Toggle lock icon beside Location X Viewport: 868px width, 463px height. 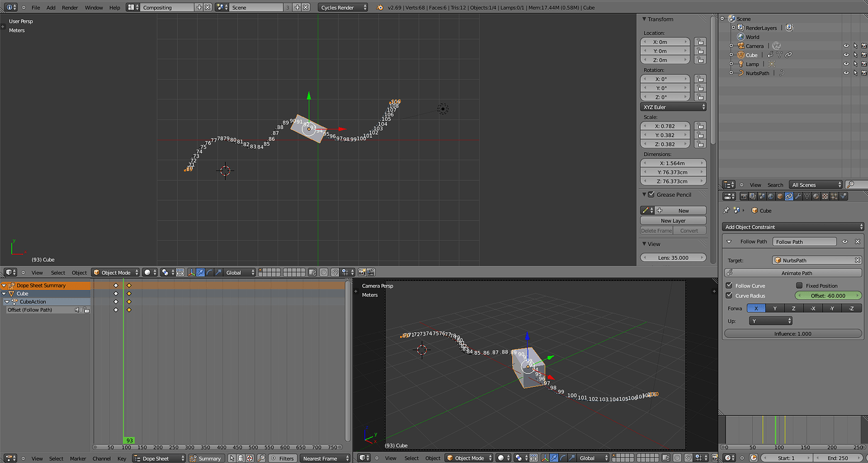699,42
